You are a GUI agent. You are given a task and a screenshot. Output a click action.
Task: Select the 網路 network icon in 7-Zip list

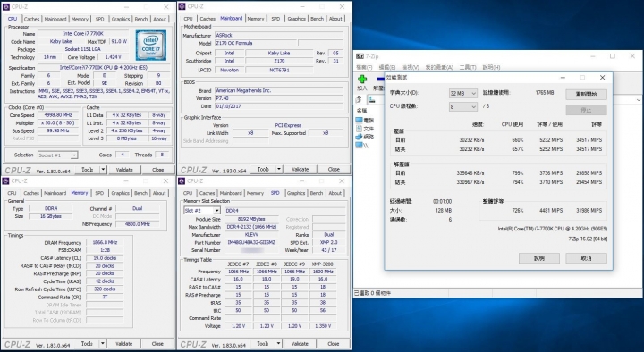tap(360, 137)
